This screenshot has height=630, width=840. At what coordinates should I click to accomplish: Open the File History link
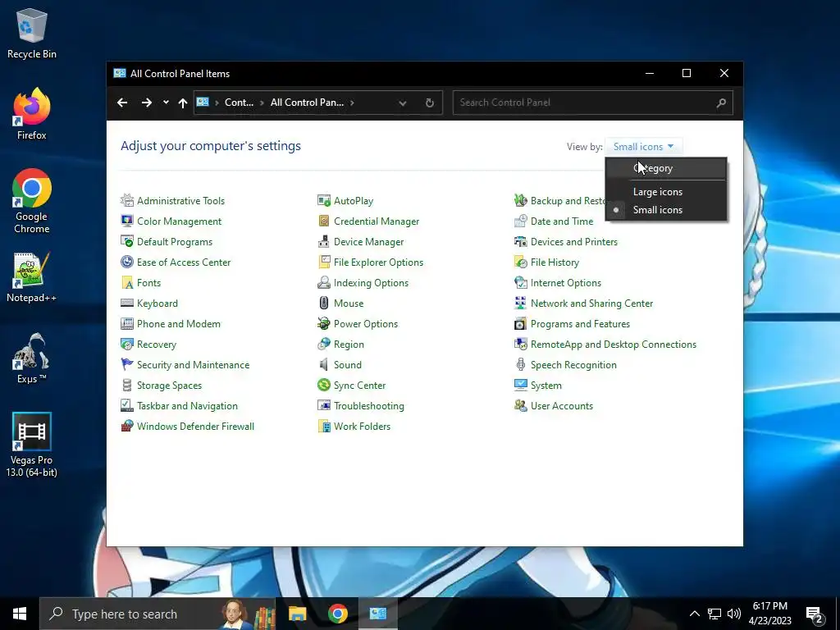[555, 262]
